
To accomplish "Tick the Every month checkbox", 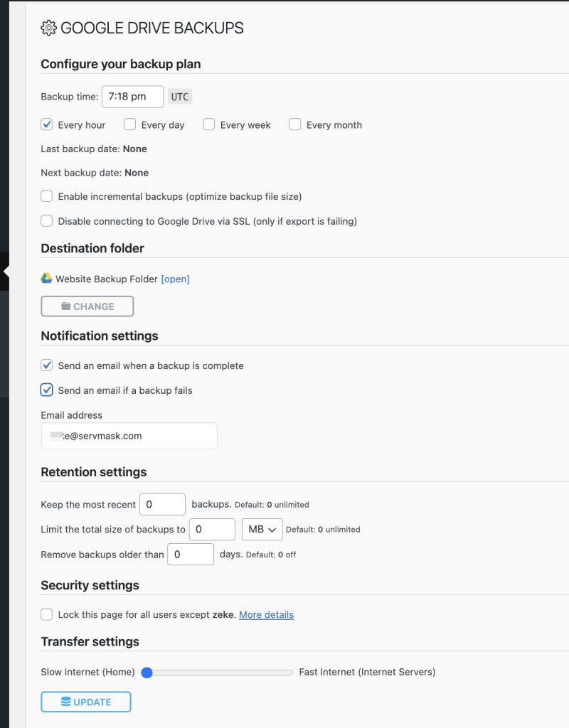I will 295,124.
